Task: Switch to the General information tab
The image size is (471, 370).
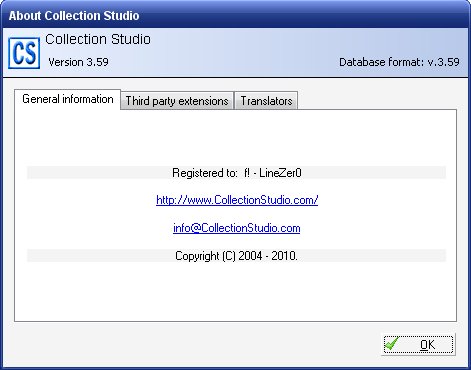Action: coord(67,99)
